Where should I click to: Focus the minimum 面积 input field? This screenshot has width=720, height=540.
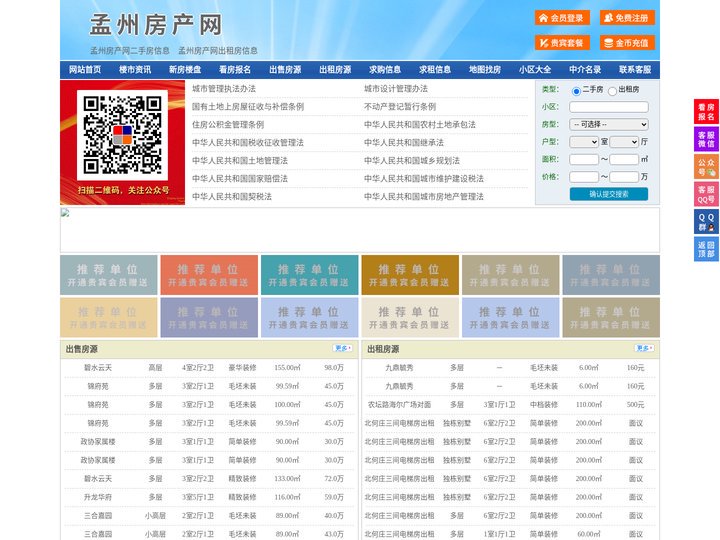point(584,159)
